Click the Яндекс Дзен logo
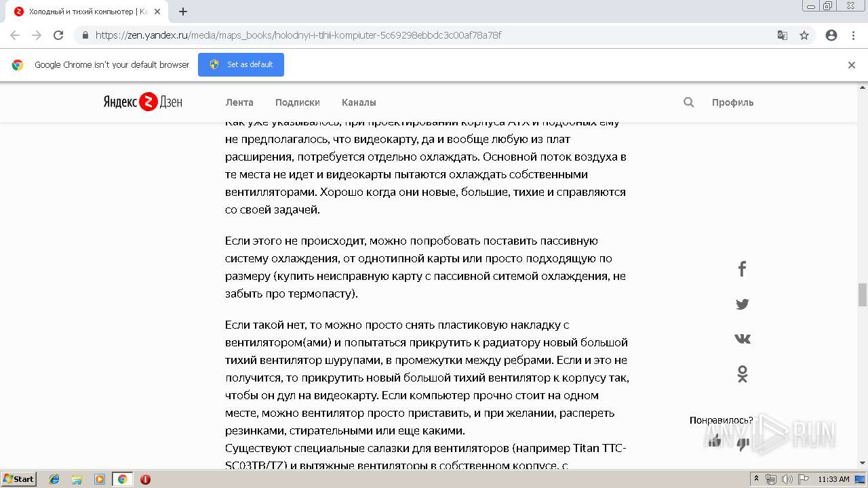Image resolution: width=868 pixels, height=488 pixels. [x=142, y=102]
